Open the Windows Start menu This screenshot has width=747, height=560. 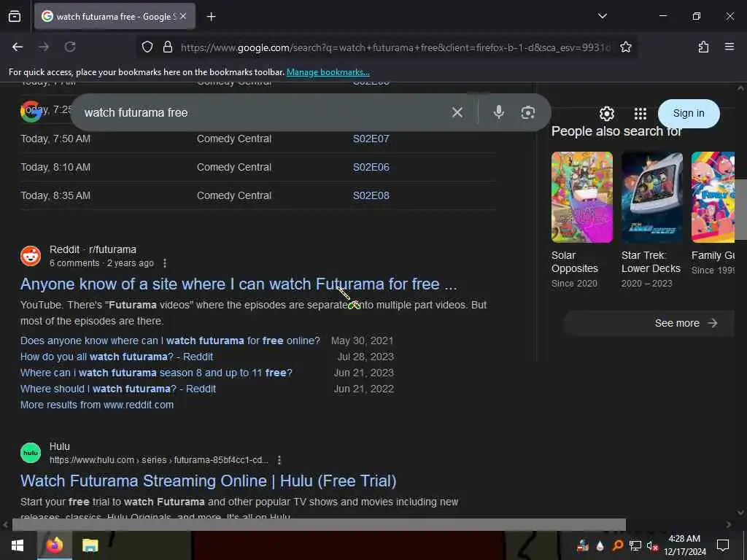coord(18,545)
